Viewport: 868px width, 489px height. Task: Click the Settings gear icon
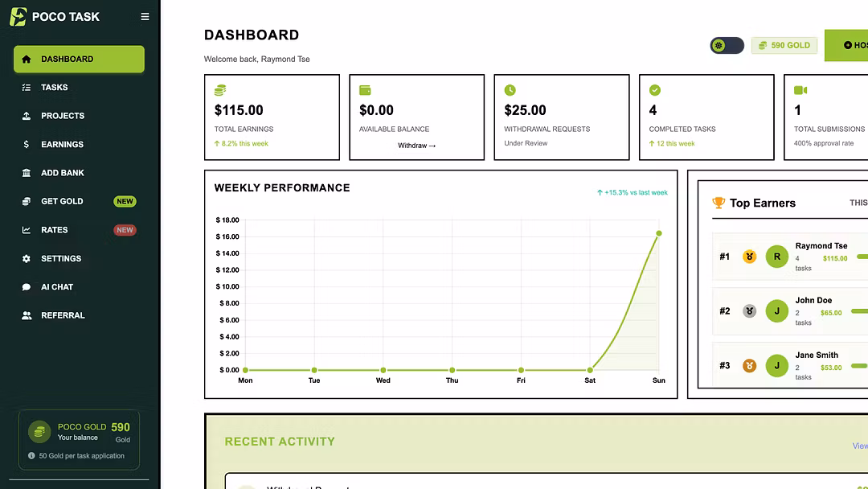[26, 259]
